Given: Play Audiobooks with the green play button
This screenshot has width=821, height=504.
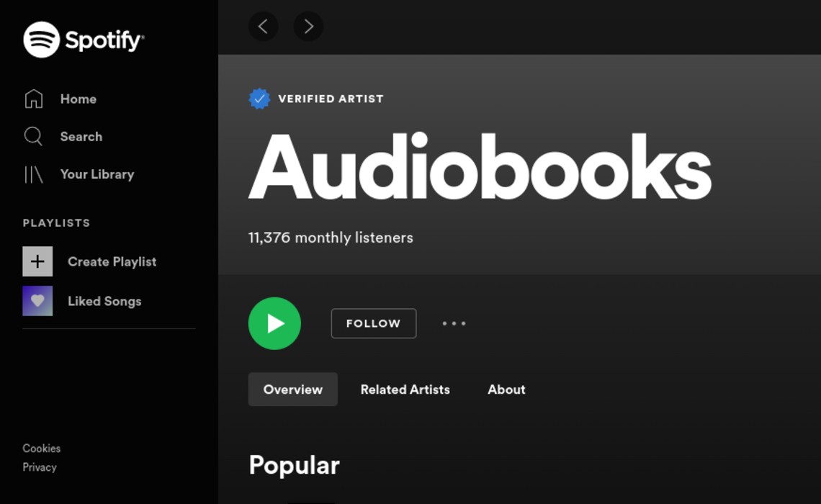Looking at the screenshot, I should 274,323.
